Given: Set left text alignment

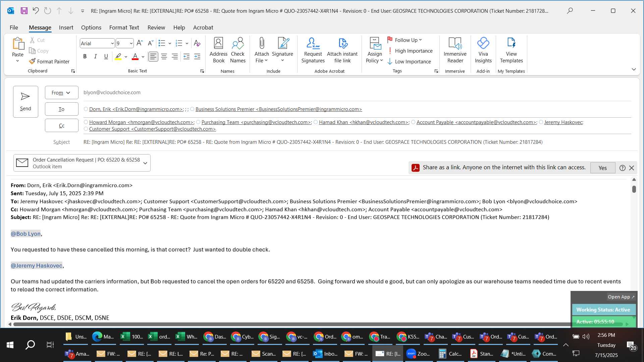Looking at the screenshot, I should 153,56.
